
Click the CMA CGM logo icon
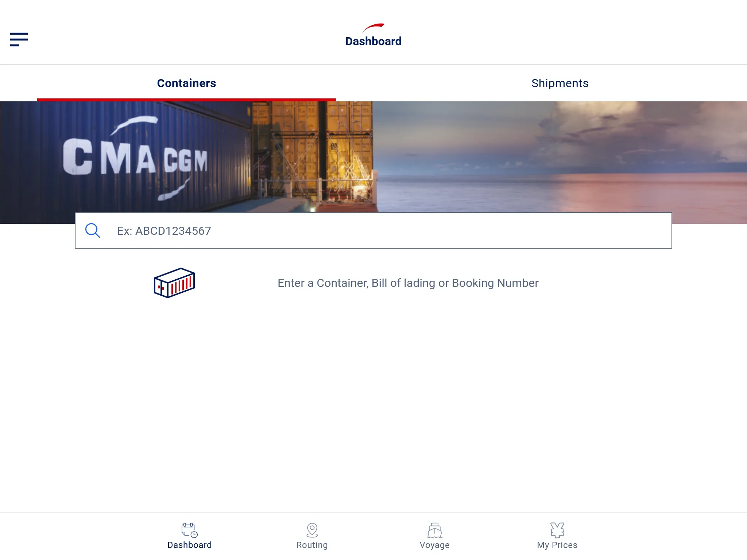(373, 26)
